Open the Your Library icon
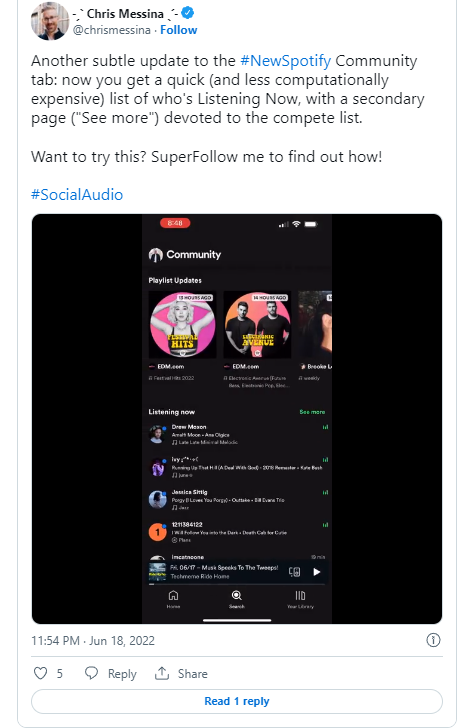 300,596
